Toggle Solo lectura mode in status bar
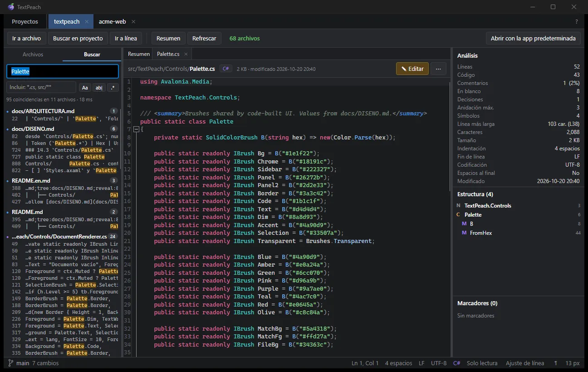The height and width of the screenshot is (372, 588). tap(482, 363)
